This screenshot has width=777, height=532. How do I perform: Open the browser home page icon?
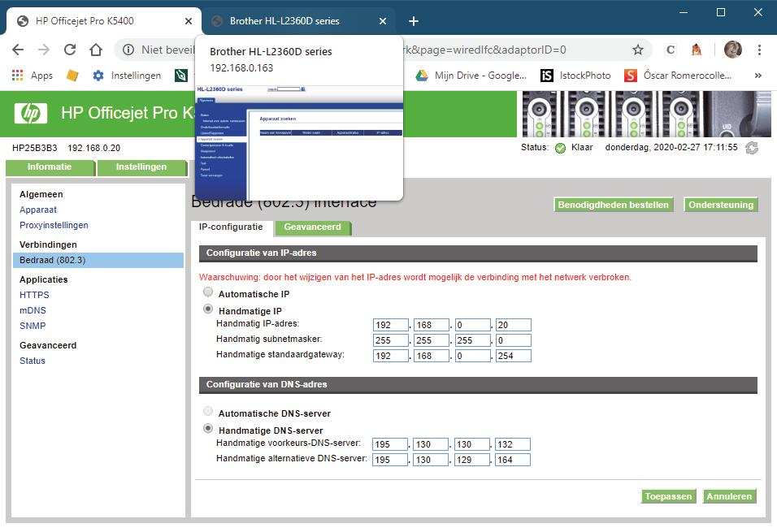96,50
